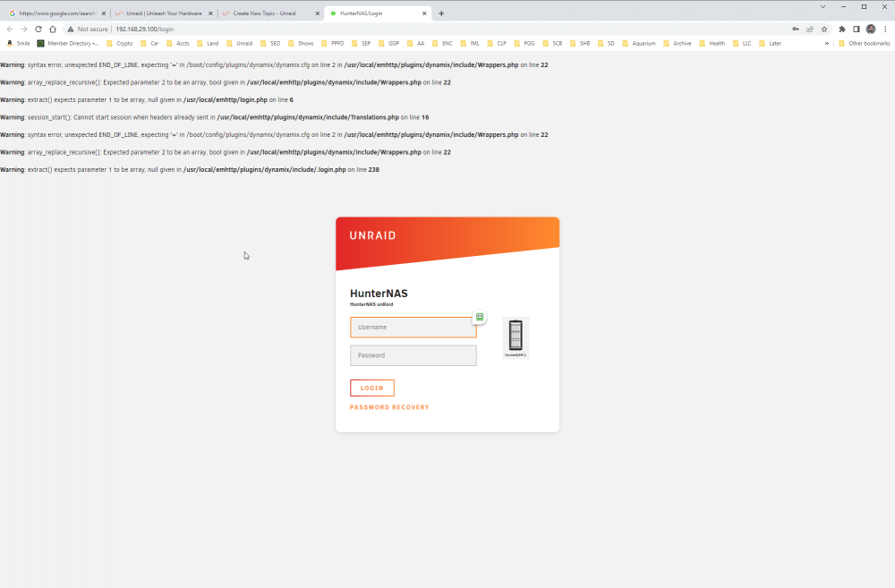Click the saved passwords key icon
Image resolution: width=895 pixels, height=588 pixels.
point(796,30)
